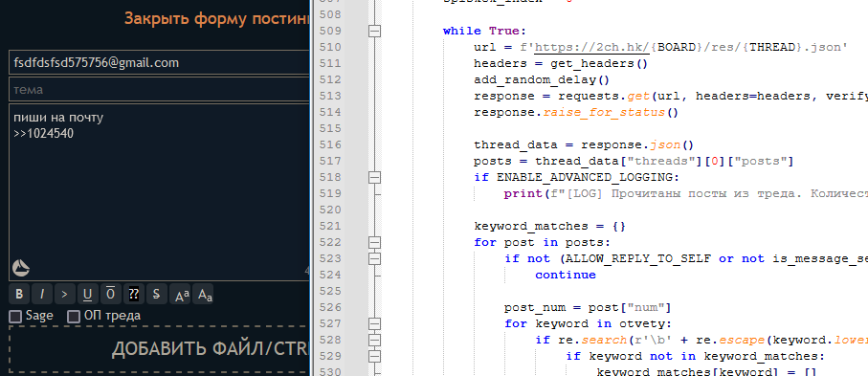Collapse the if keyword not in keyword_matches block
868x376 pixels.
point(375,356)
